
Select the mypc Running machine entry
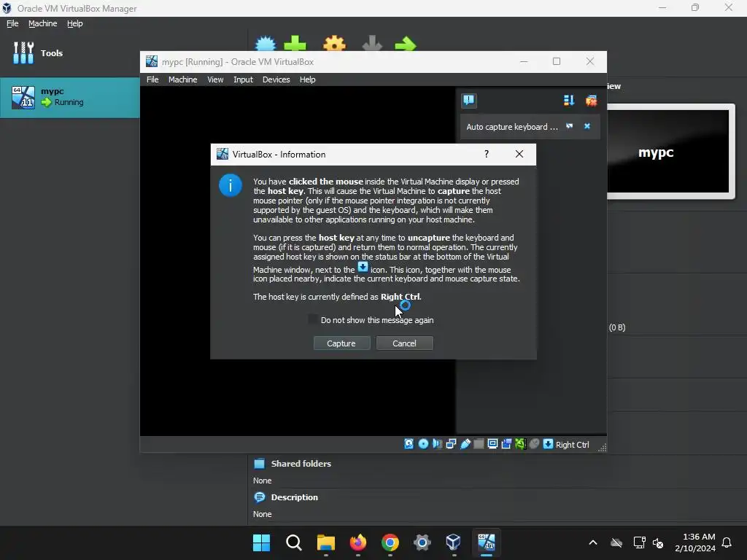tap(69, 97)
